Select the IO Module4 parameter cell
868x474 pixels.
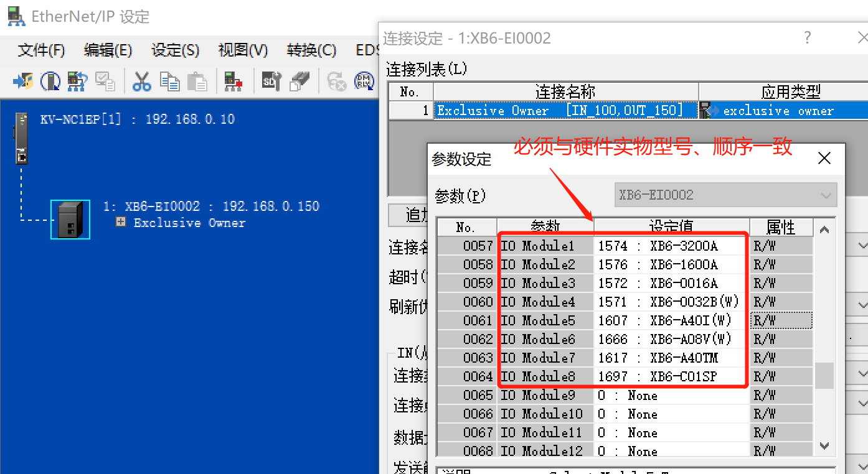pyautogui.click(x=545, y=302)
